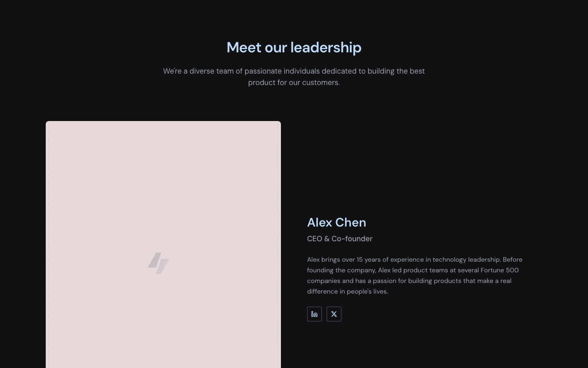Viewport: 588px width, 368px height.
Task: Click the "Meet our leadership" heading
Action: [294, 47]
